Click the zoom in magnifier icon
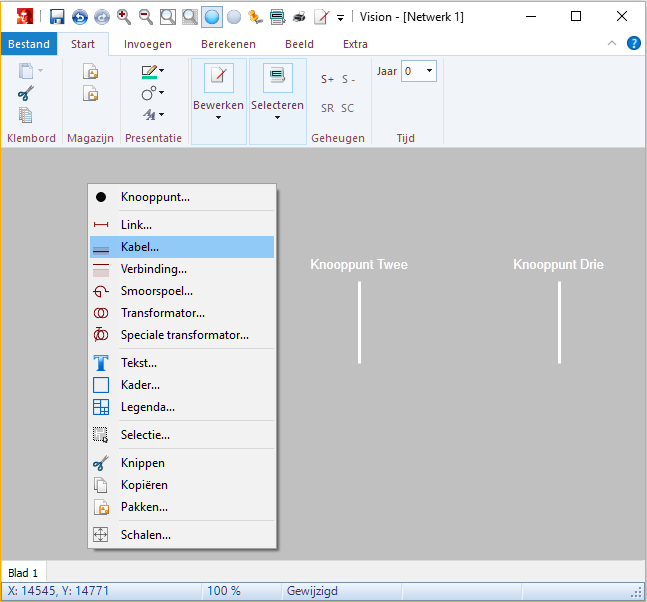This screenshot has width=647, height=602. pos(124,17)
